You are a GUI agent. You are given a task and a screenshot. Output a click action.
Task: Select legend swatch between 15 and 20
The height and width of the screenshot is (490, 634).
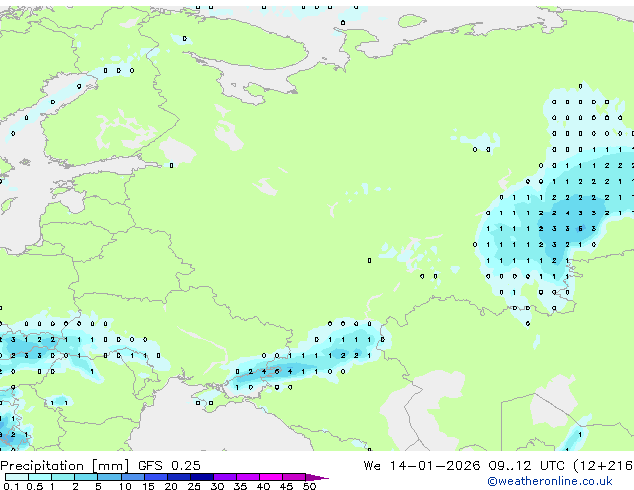point(156,477)
